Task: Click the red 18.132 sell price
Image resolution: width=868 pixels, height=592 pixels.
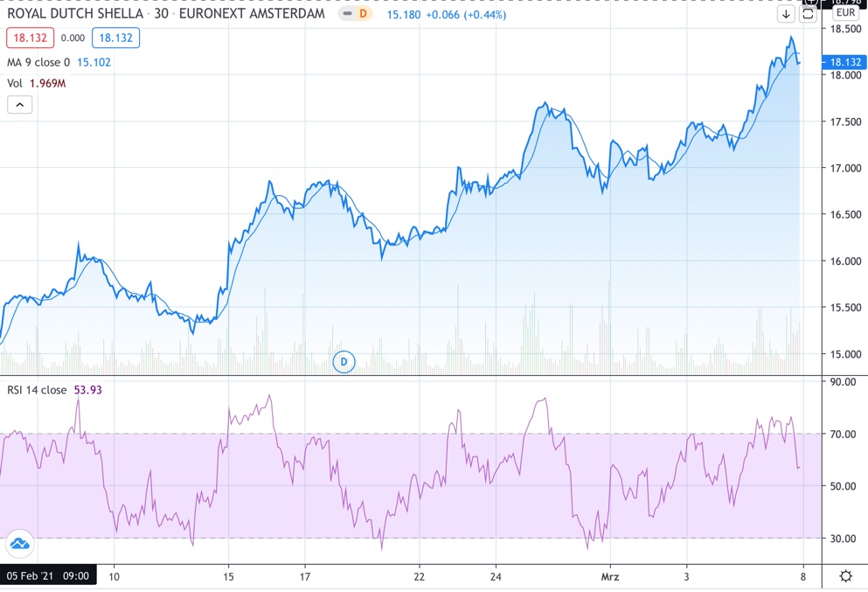Action: pos(30,38)
